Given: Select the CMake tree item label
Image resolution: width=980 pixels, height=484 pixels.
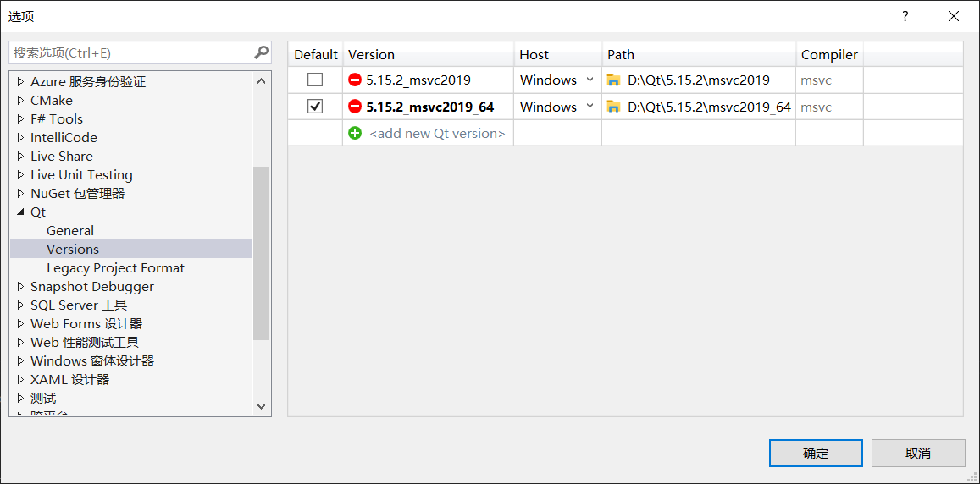Looking at the screenshot, I should point(52,101).
